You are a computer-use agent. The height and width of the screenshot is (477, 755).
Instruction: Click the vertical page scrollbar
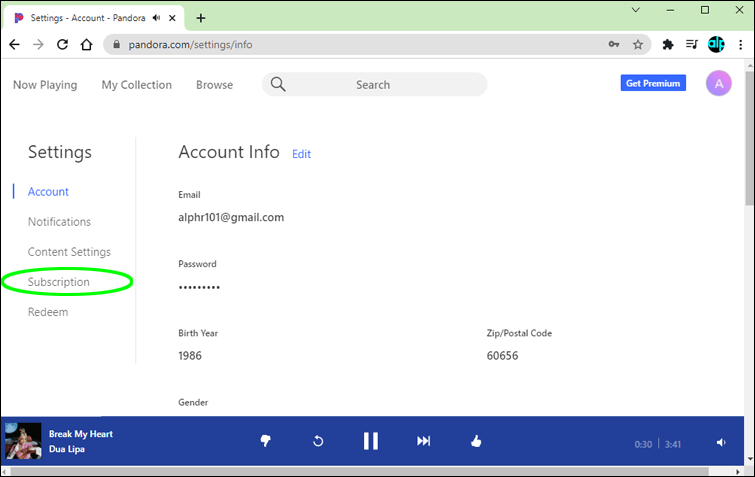750,140
